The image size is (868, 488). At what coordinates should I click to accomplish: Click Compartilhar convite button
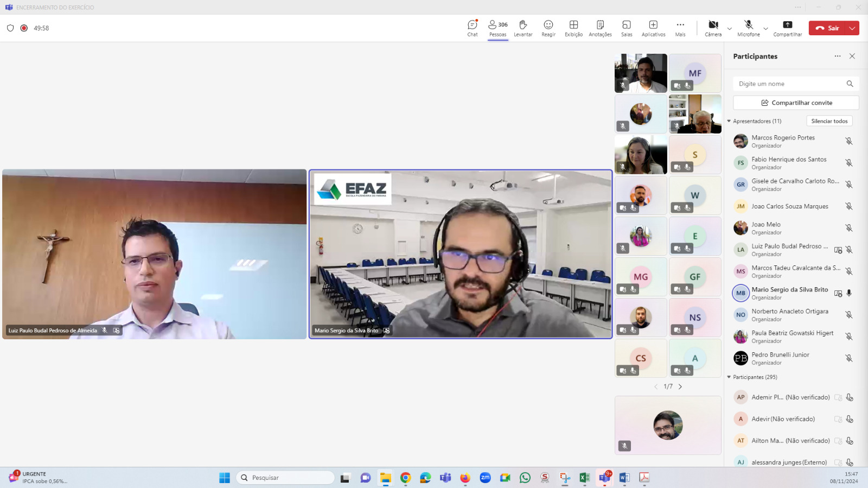point(796,103)
